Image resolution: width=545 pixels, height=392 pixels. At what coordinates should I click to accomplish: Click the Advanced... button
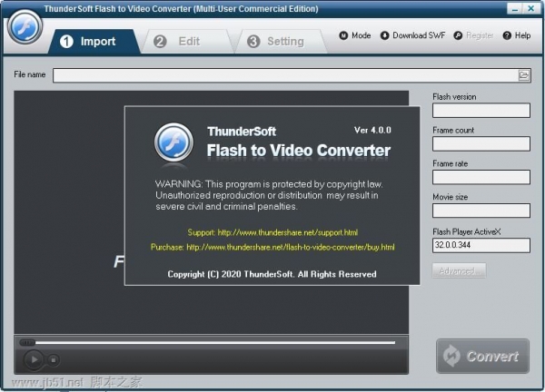pyautogui.click(x=459, y=270)
